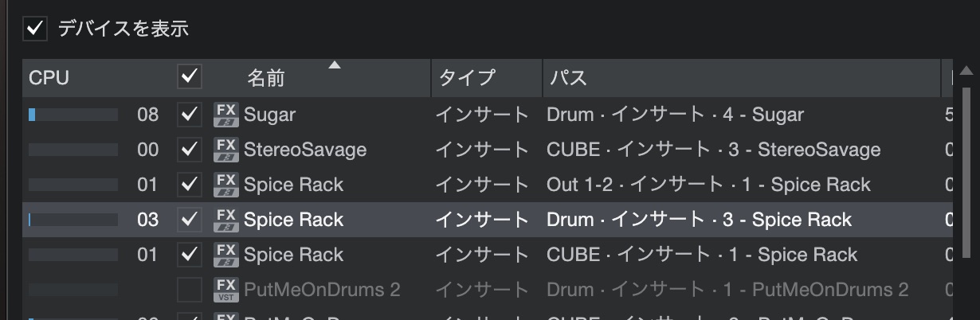Click the FX icon beside Sugar

pyautogui.click(x=227, y=115)
